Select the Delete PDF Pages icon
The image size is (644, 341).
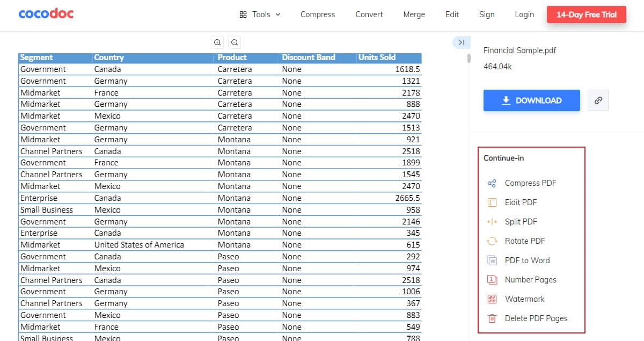point(492,318)
